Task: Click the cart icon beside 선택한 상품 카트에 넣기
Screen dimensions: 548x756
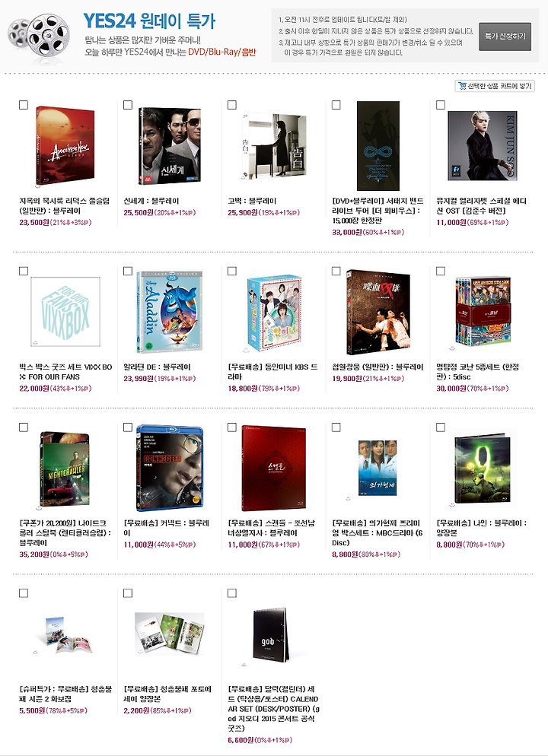Action: coord(462,86)
